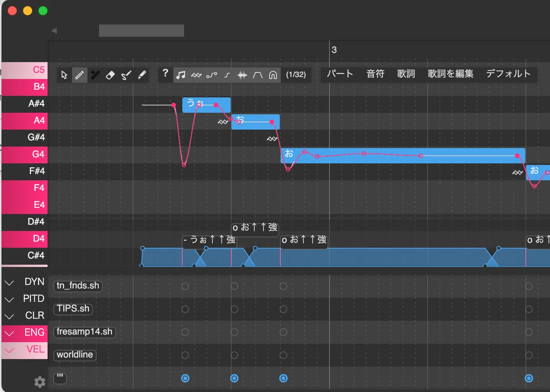Expand the CLR expression chevron
The width and height of the screenshot is (550, 392).
tap(9, 316)
